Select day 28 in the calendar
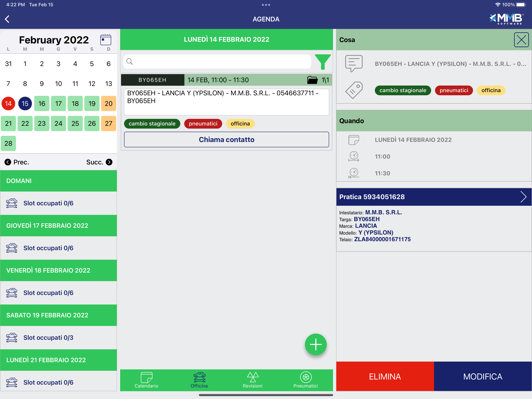Image resolution: width=532 pixels, height=399 pixels. 8,143
